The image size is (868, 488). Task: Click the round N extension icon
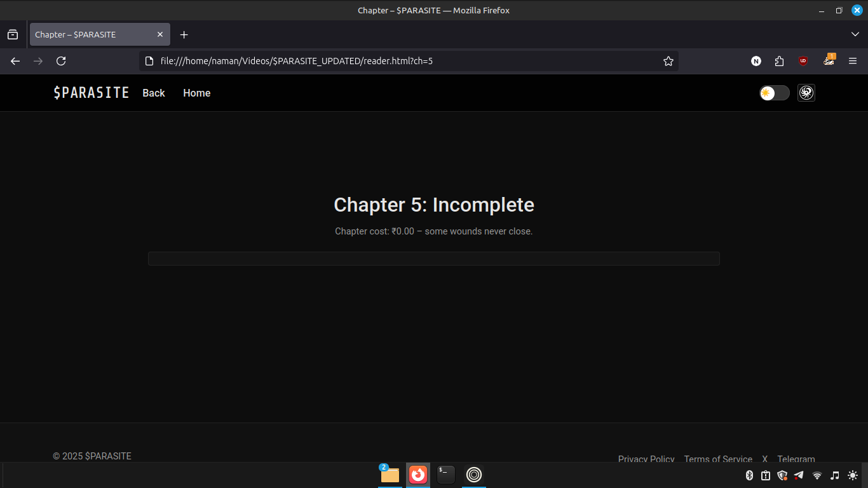pyautogui.click(x=756, y=61)
